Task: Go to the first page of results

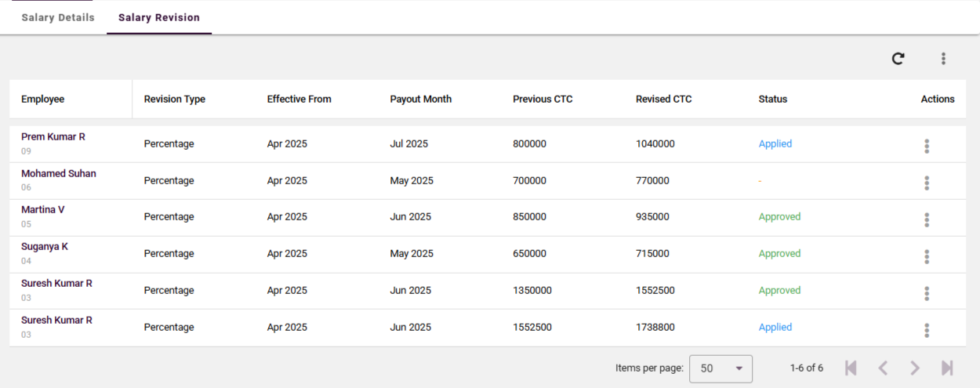Action: click(851, 368)
